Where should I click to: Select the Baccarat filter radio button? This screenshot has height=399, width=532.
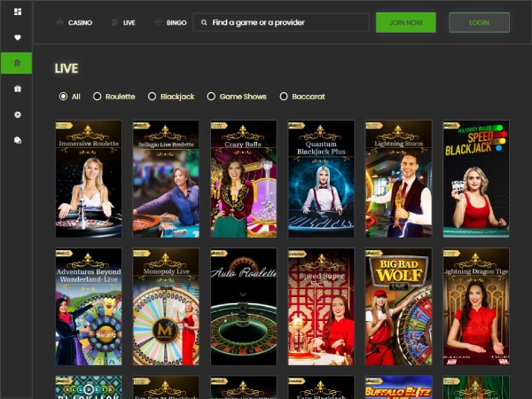284,96
